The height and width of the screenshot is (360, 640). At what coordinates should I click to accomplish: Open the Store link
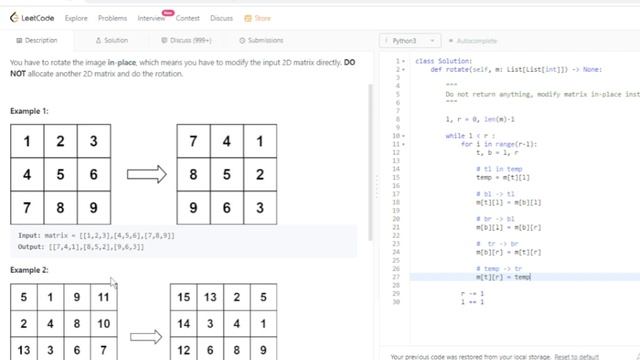tap(262, 18)
